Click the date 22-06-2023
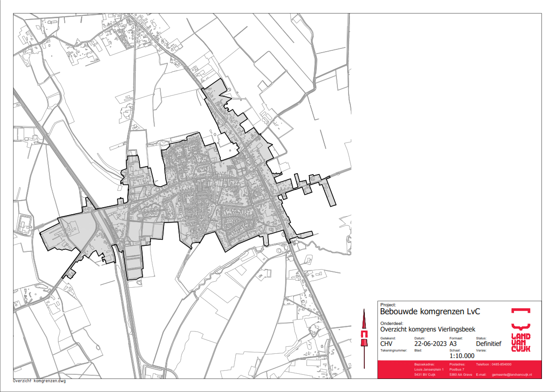The width and height of the screenshot is (555, 392). click(430, 344)
